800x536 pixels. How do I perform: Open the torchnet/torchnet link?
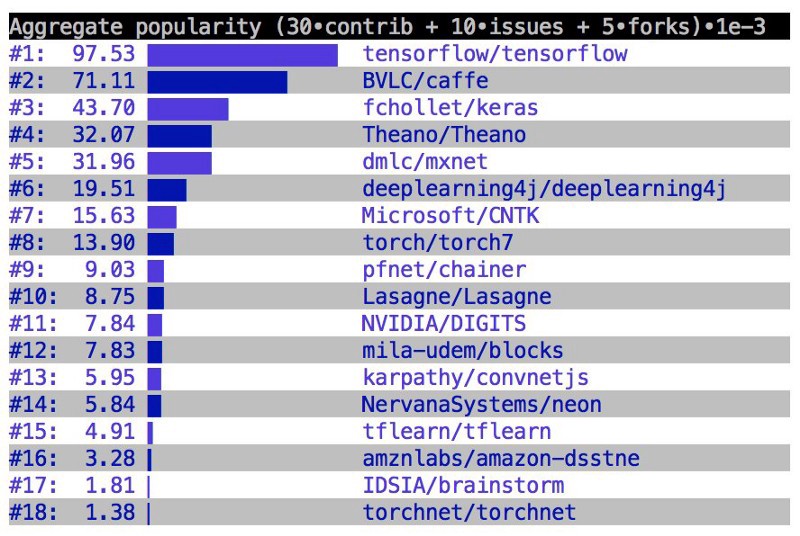(x=469, y=513)
